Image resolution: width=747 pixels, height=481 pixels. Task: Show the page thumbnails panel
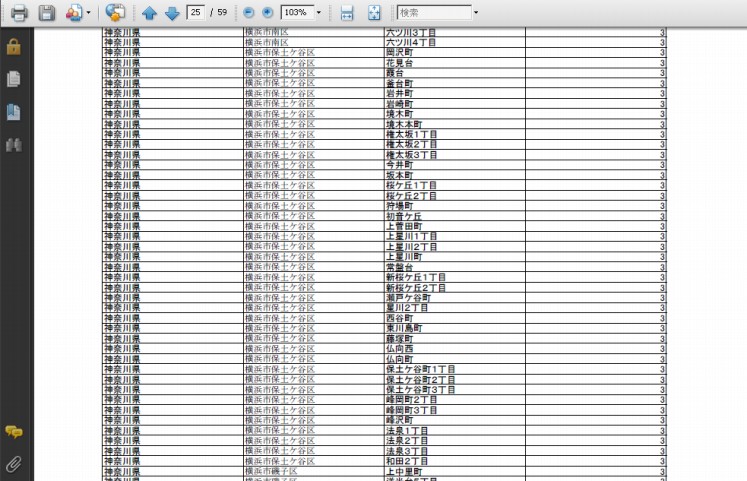click(14, 79)
